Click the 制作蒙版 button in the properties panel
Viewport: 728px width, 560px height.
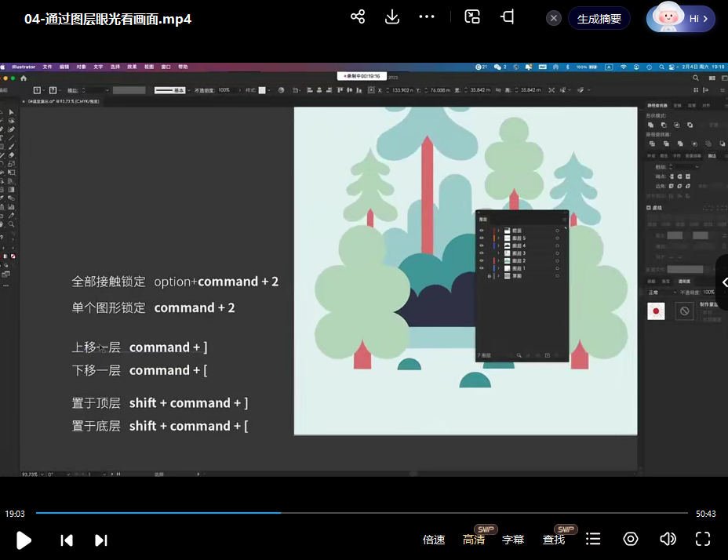point(708,305)
